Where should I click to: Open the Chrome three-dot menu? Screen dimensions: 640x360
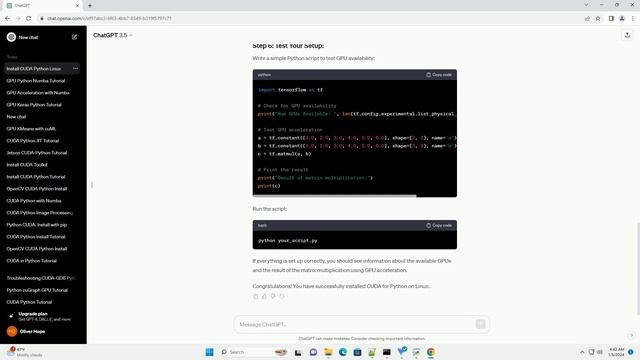[x=633, y=18]
